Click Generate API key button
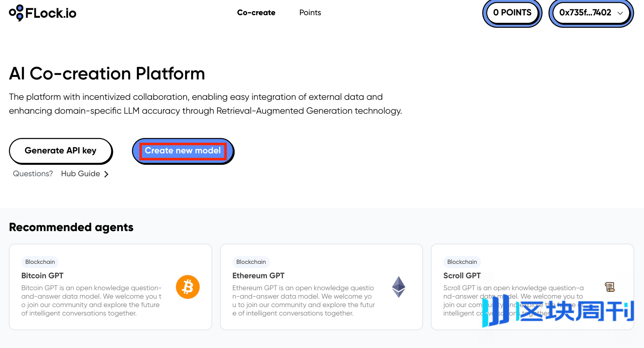 pyautogui.click(x=61, y=151)
